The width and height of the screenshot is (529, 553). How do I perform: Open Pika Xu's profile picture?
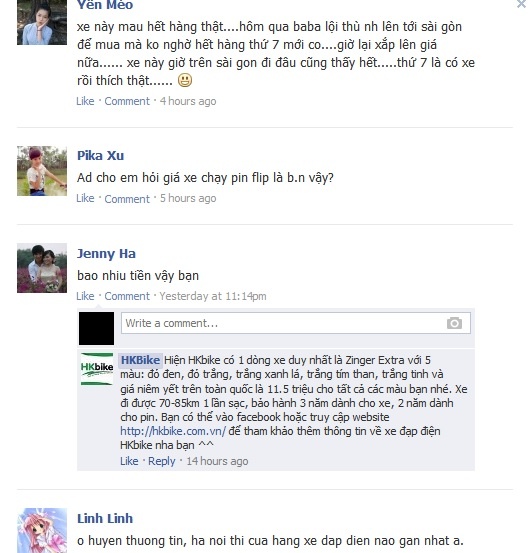(x=42, y=171)
